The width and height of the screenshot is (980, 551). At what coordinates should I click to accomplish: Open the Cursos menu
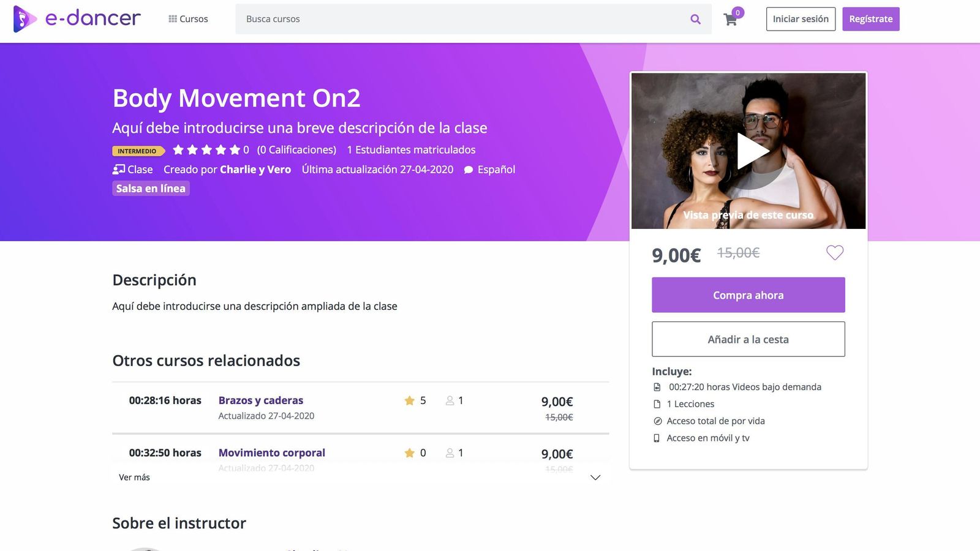[x=193, y=18]
